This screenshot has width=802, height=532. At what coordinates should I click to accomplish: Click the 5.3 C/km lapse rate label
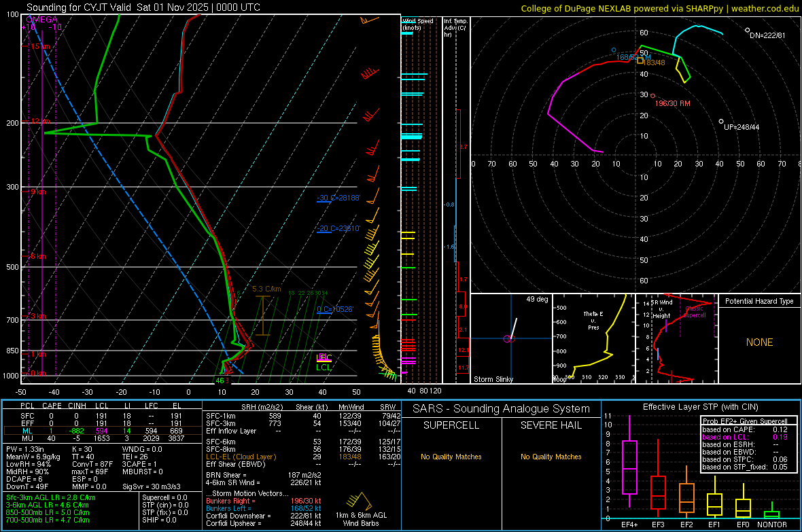pos(266,289)
